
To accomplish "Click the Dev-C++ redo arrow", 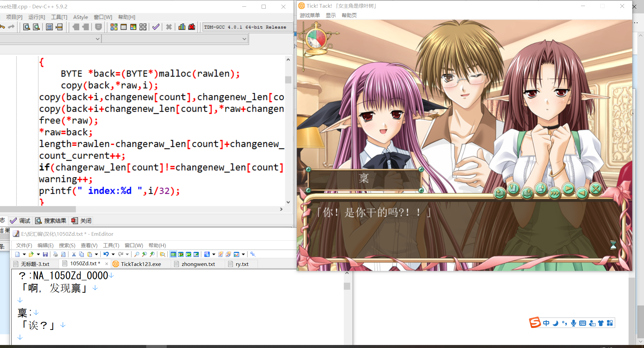I will [x=11, y=27].
